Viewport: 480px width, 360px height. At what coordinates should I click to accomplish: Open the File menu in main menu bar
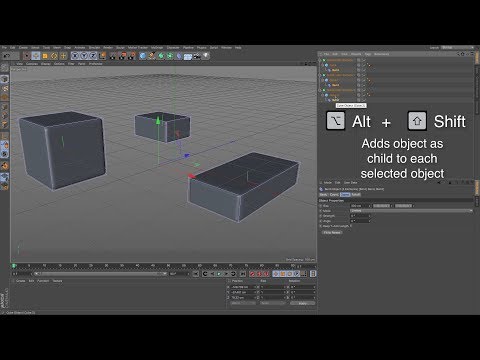click(4, 48)
